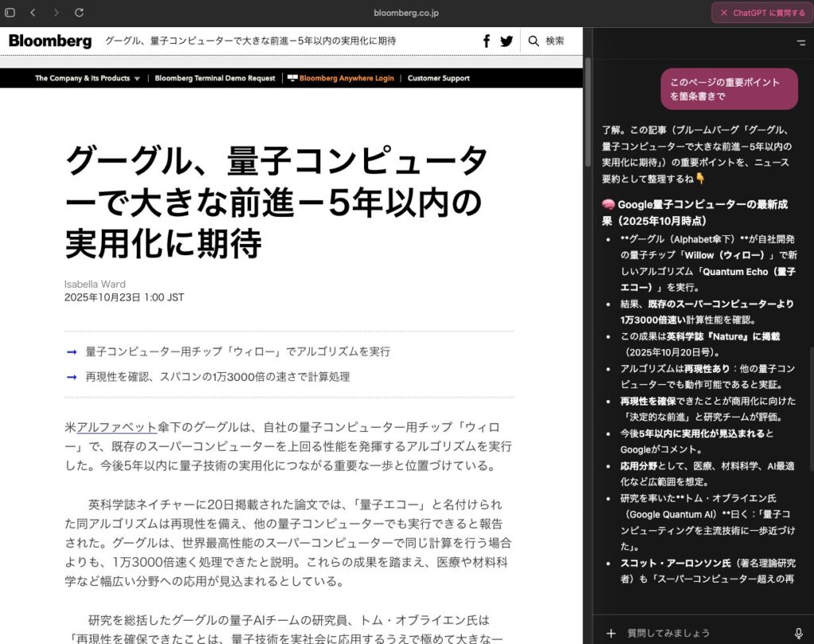Focus the 質問してみましょう chat input
This screenshot has width=814, height=644.
700,633
